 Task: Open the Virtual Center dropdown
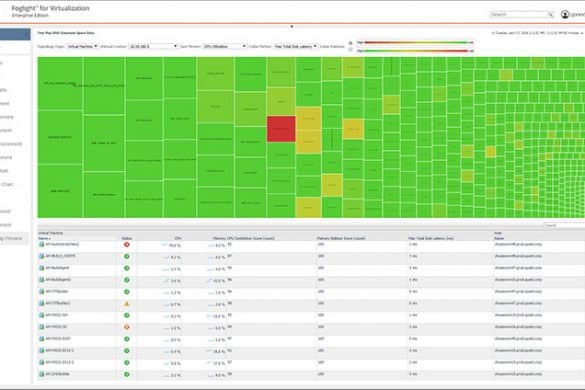coord(153,46)
